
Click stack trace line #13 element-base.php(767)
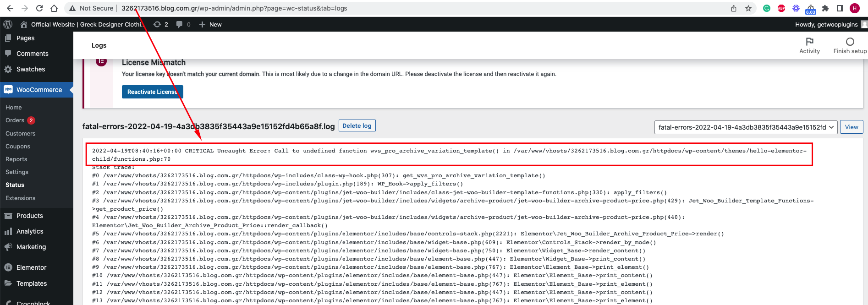point(372,300)
